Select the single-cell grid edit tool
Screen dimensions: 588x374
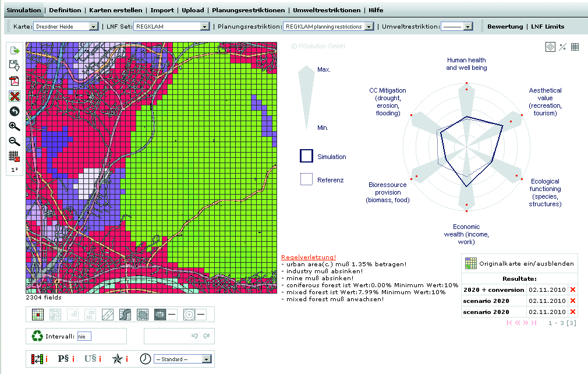(37, 315)
